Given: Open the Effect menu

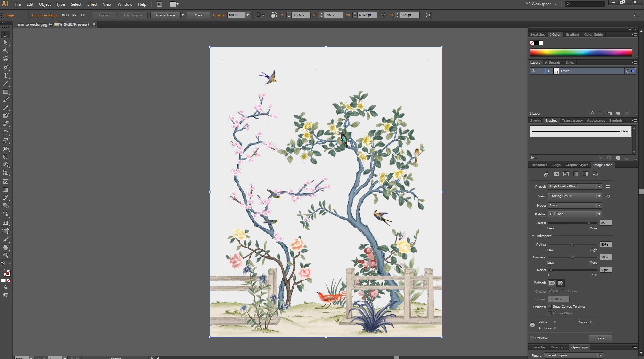Looking at the screenshot, I should [92, 4].
